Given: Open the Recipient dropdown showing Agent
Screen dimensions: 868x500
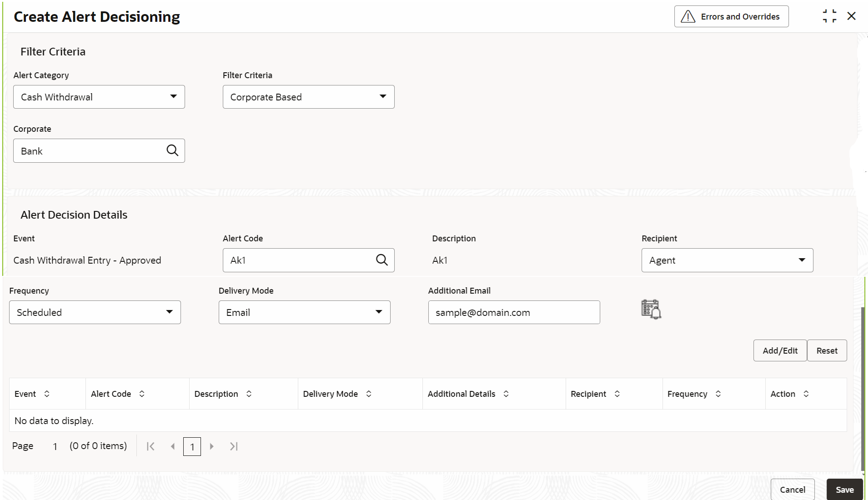Looking at the screenshot, I should [727, 260].
